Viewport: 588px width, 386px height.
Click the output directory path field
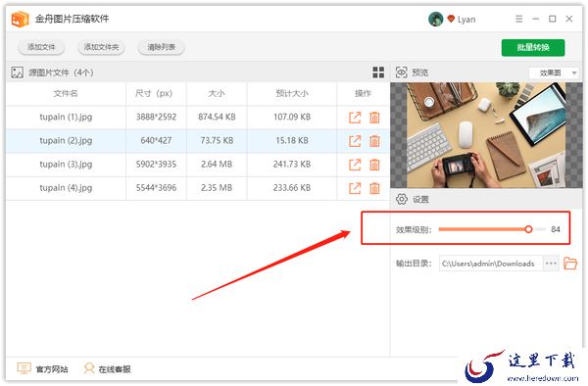point(491,264)
